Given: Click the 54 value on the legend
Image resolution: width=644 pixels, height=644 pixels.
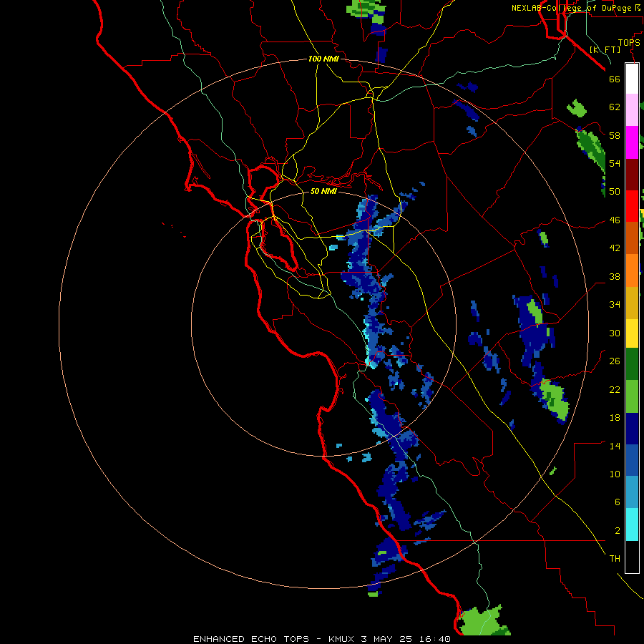Looking at the screenshot, I should (615, 163).
